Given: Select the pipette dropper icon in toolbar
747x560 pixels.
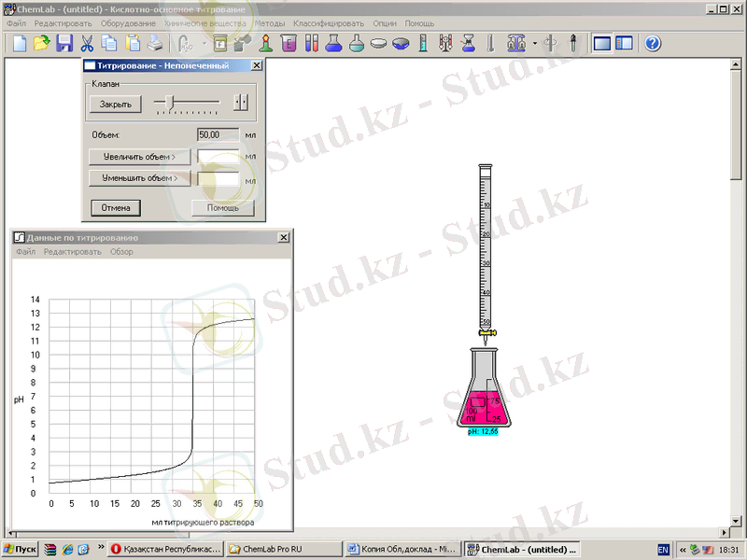Looking at the screenshot, I should (x=572, y=43).
